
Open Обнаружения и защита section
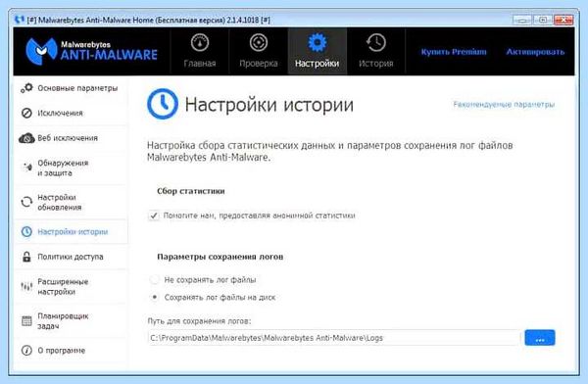click(x=72, y=168)
